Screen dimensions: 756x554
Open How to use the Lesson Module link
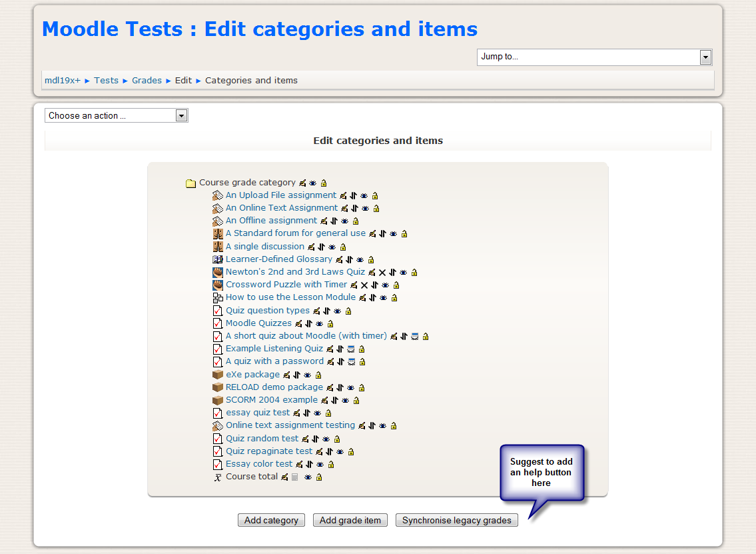(x=290, y=297)
